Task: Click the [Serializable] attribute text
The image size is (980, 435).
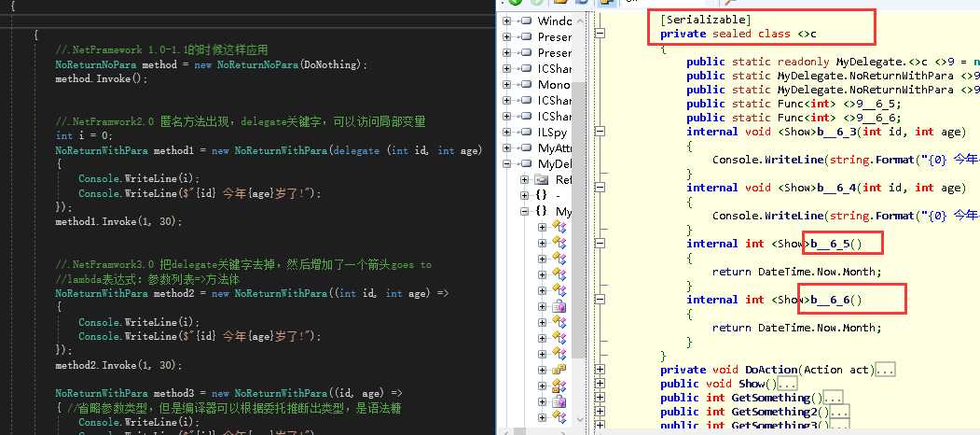Action: pos(706,20)
